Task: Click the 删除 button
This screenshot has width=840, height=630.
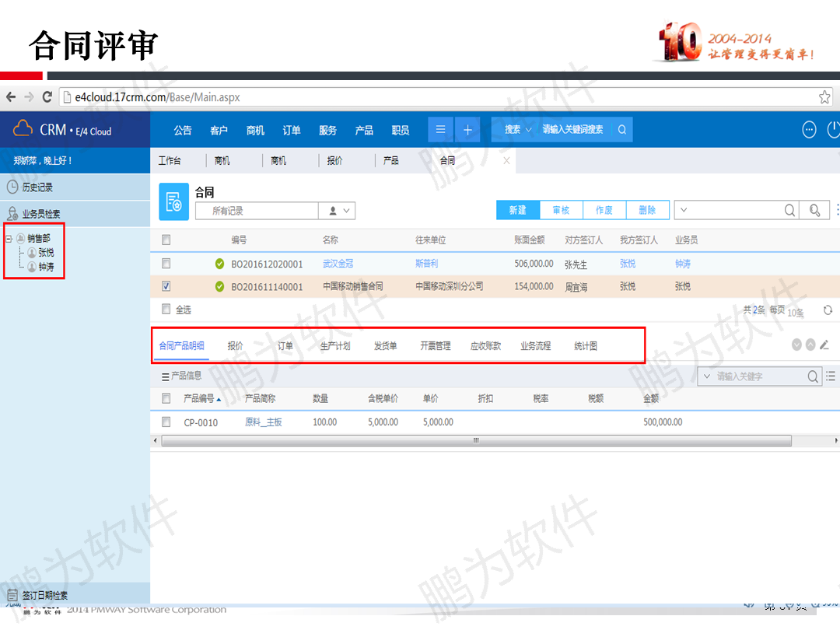Action: click(647, 210)
